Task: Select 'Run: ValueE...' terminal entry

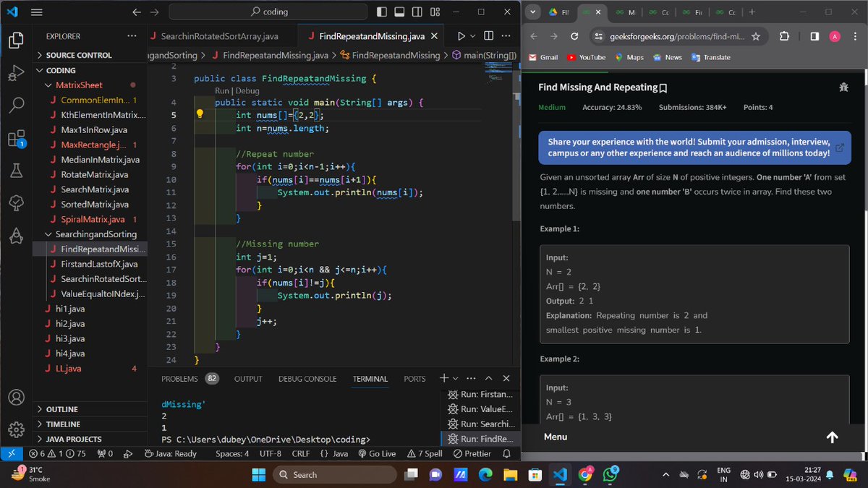Action: click(480, 409)
